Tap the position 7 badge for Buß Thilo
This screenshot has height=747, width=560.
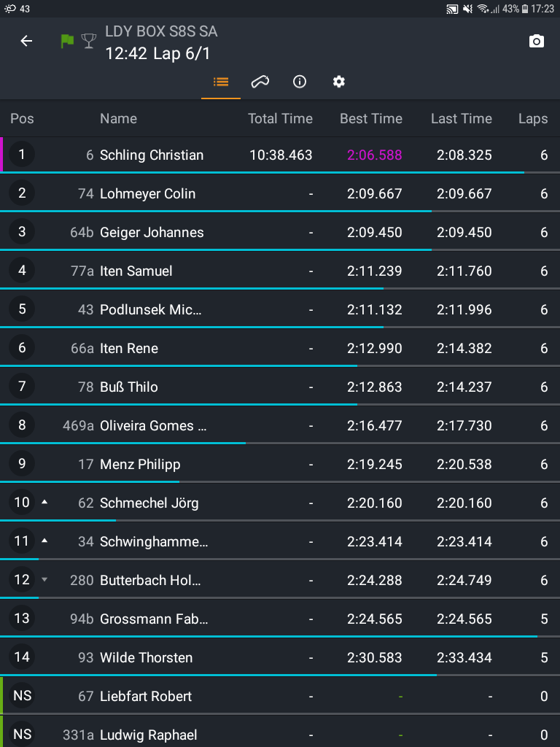22,387
